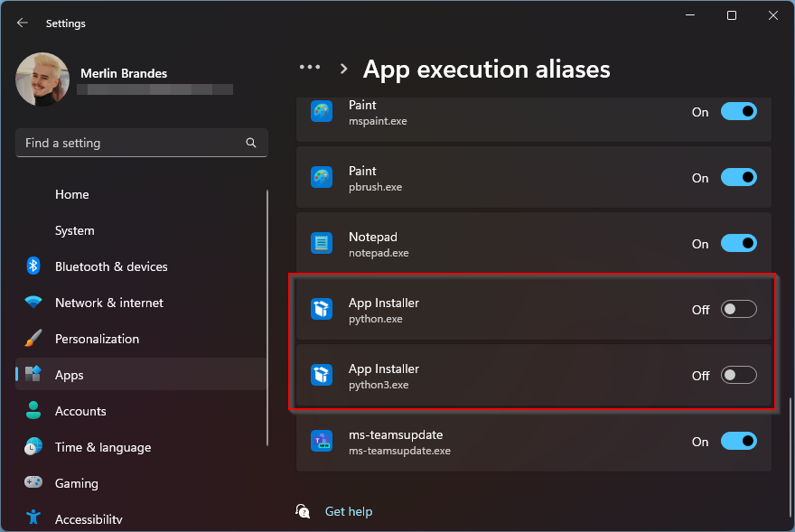The width and height of the screenshot is (795, 532).
Task: Open the Time & language settings page
Action: pyautogui.click(x=102, y=447)
